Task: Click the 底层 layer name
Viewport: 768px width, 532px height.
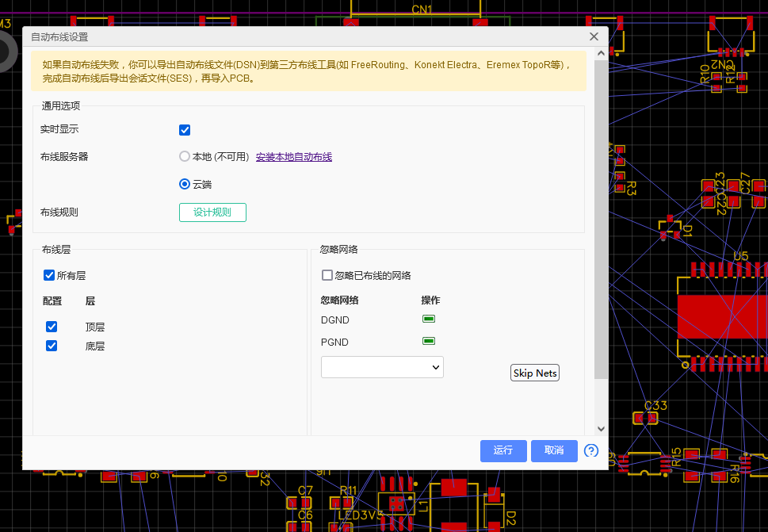Action: (95, 346)
